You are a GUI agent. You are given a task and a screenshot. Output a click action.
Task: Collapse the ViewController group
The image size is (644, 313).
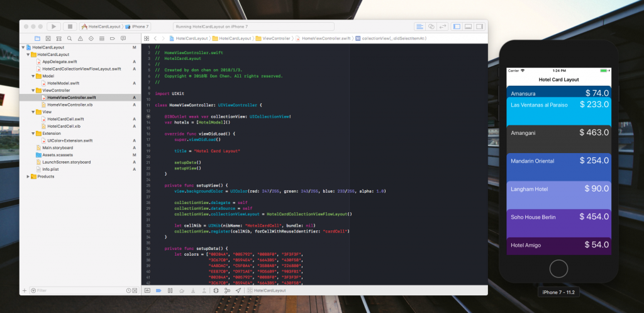point(33,90)
